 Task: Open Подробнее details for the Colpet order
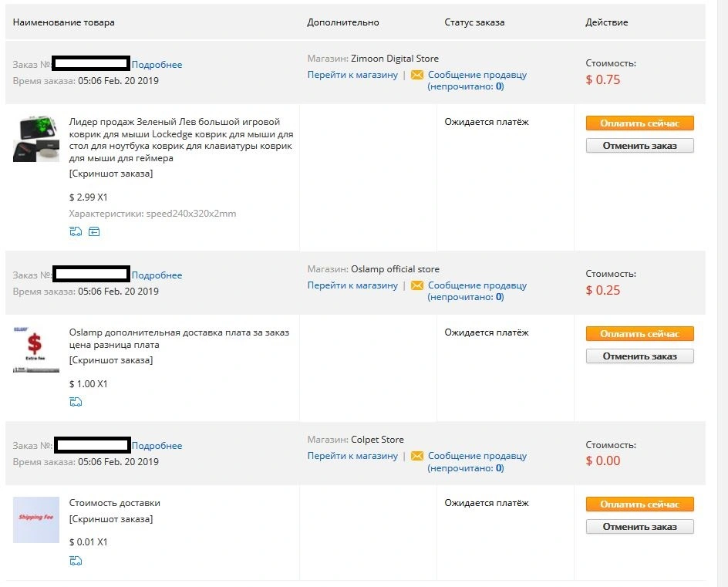pyautogui.click(x=157, y=445)
